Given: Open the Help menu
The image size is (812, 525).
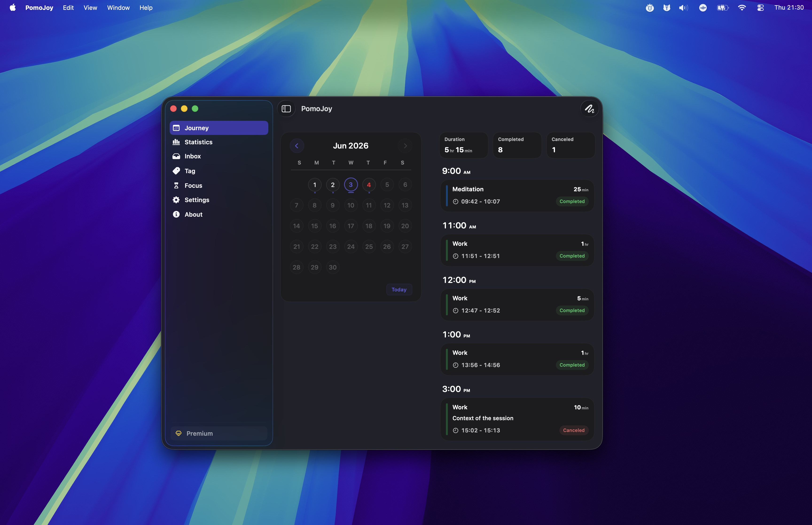Looking at the screenshot, I should point(146,8).
